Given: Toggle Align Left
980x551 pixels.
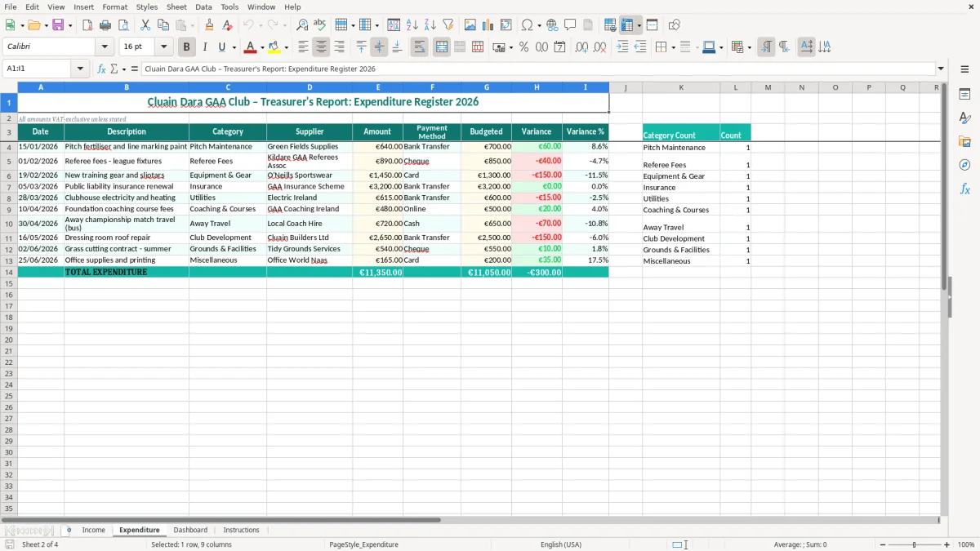Looking at the screenshot, I should coord(304,47).
